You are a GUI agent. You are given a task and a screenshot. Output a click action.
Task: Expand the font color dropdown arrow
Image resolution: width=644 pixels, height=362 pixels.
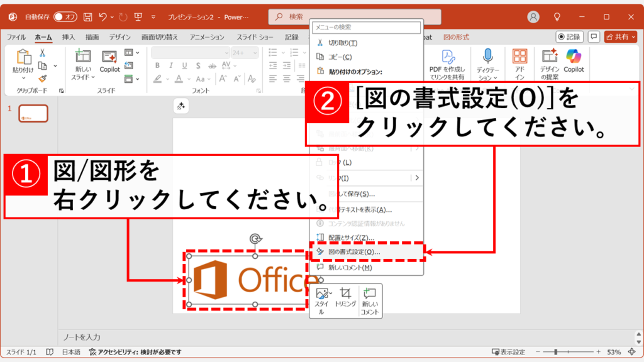click(189, 79)
